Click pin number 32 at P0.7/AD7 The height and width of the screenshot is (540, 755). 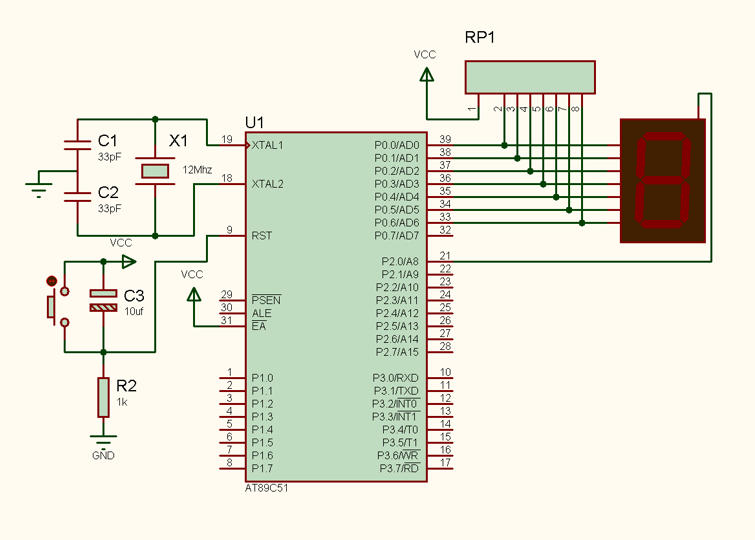pos(445,230)
